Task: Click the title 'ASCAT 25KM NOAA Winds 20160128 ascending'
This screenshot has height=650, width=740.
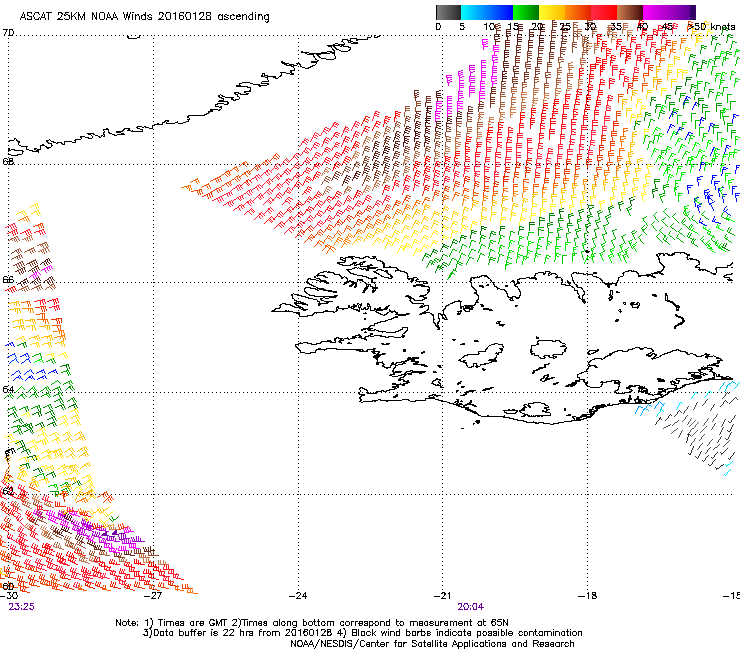Action: click(144, 16)
